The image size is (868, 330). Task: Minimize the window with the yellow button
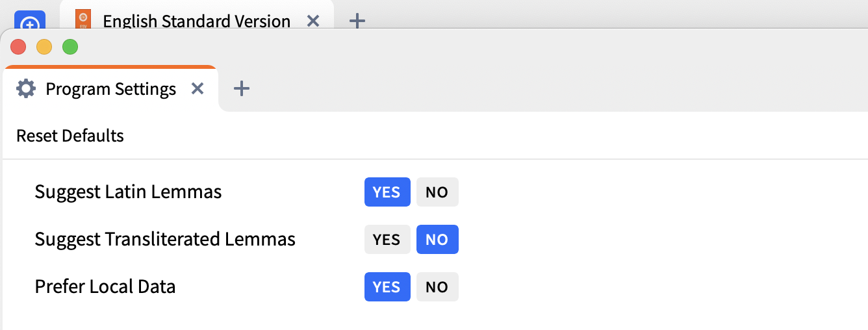click(44, 47)
